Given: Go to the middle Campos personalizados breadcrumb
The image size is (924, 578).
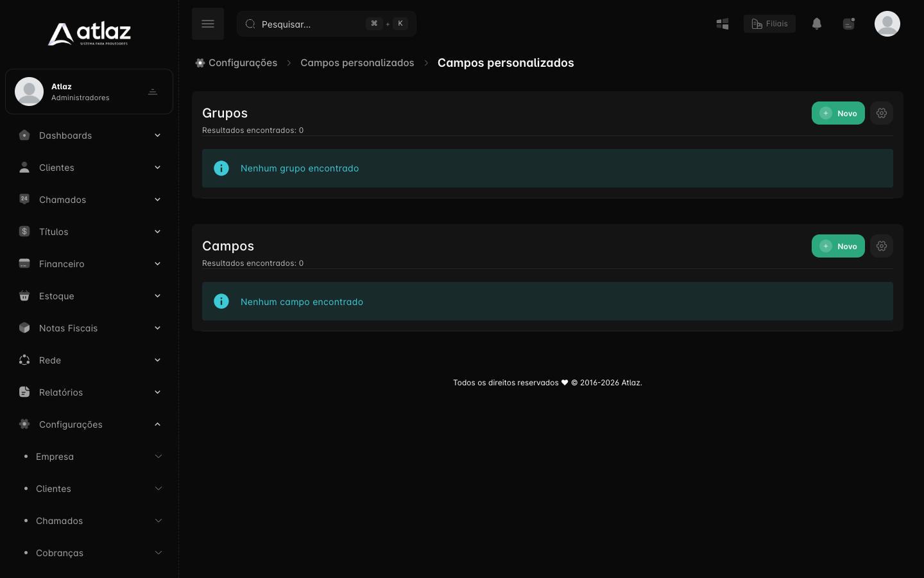Looking at the screenshot, I should (357, 63).
